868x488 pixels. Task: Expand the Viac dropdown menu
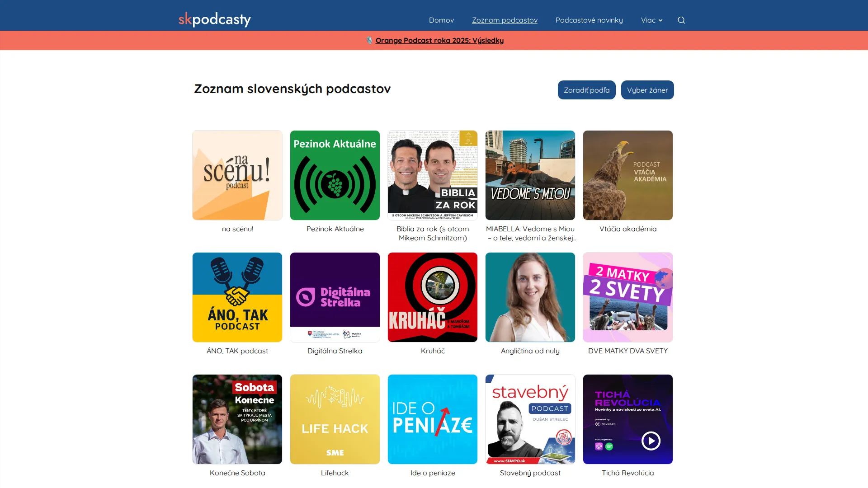pos(651,20)
